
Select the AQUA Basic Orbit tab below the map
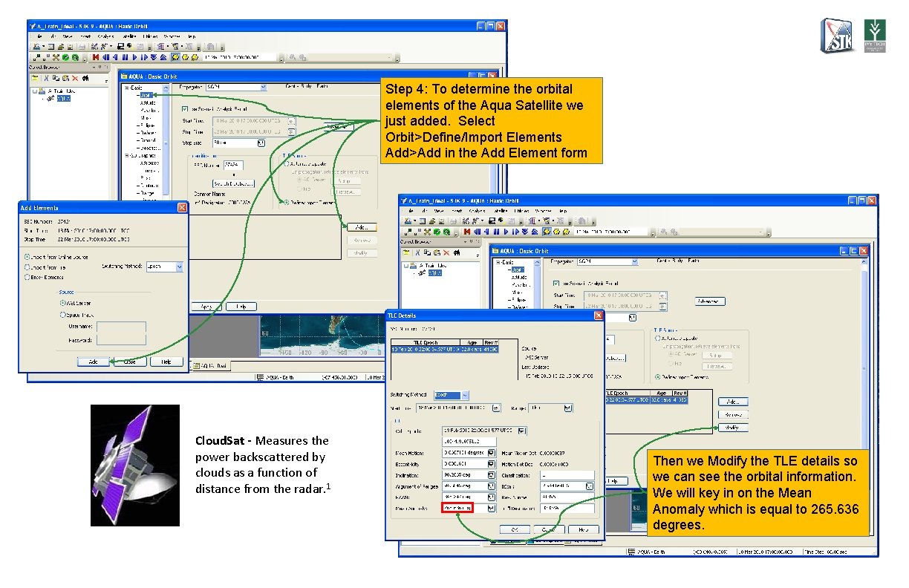coord(213,365)
